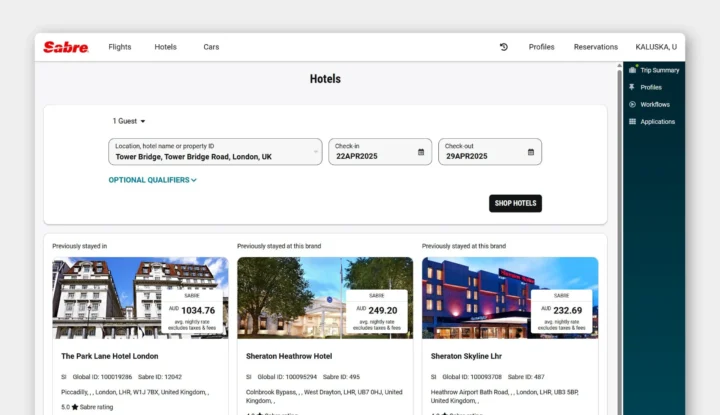Click the page vertical scrollbar
Viewport: 720px width, 415px height.
(618, 200)
